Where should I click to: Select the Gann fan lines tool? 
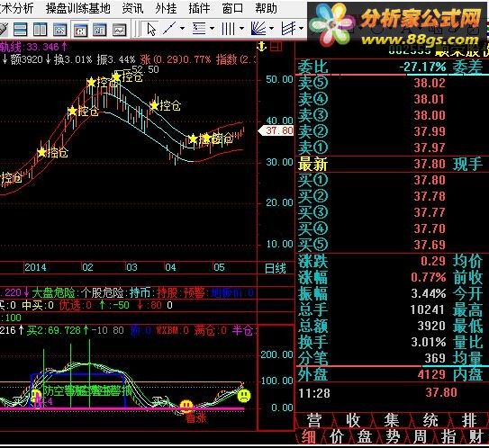[x=258, y=29]
